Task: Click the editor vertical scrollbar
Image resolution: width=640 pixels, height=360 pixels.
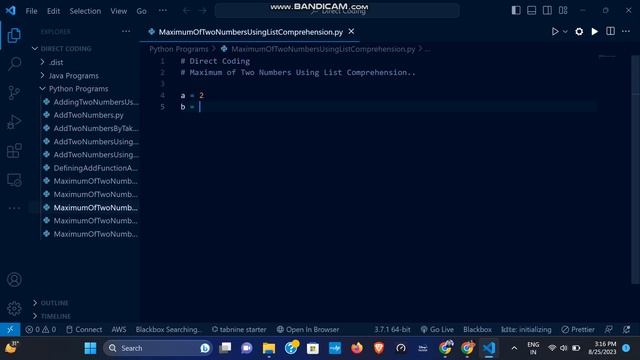Action: 636,169
